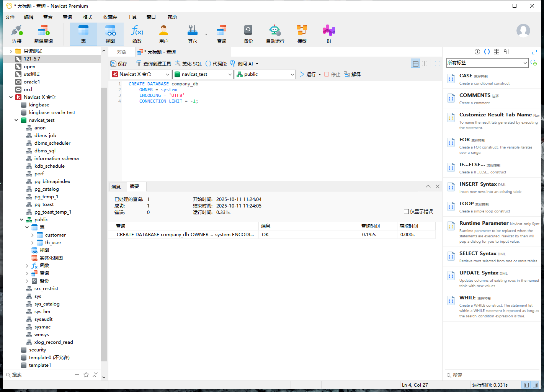The image size is (544, 392).
Task: Collapse the Navicat X 金仓 connection node
Action: pyautogui.click(x=11, y=97)
